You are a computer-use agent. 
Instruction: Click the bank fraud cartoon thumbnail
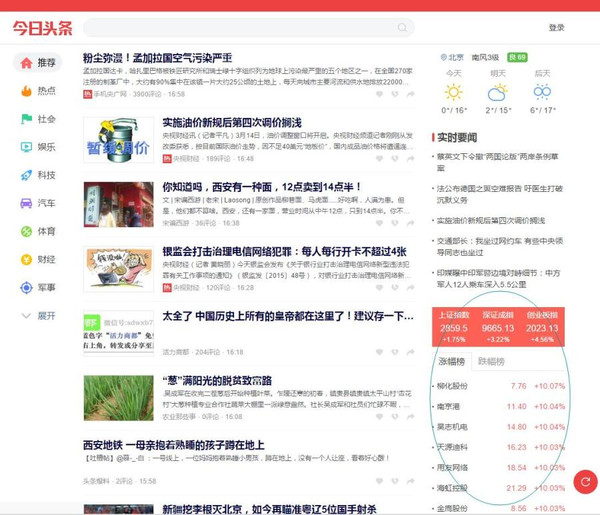119,269
